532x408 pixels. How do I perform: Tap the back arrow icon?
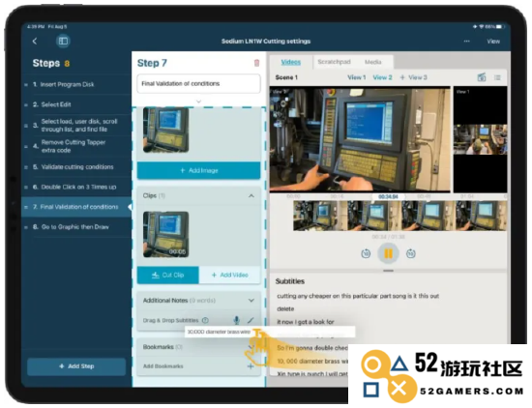point(35,42)
